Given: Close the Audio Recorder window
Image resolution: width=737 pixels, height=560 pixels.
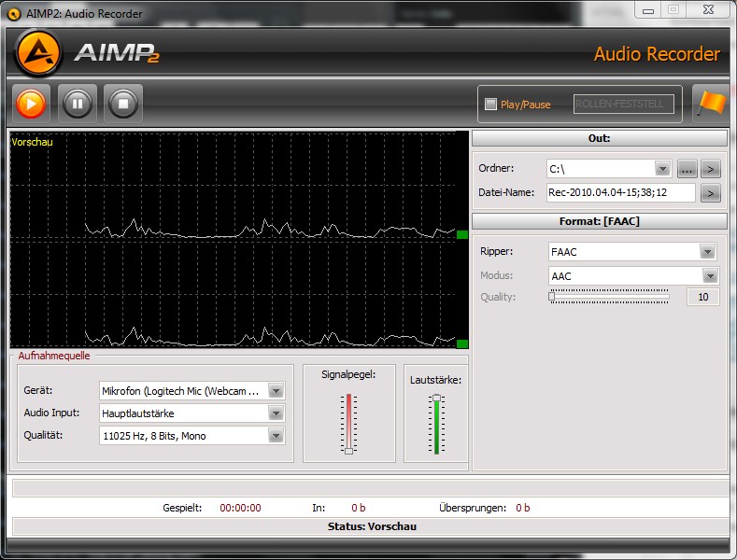Looking at the screenshot, I should tap(708, 10).
